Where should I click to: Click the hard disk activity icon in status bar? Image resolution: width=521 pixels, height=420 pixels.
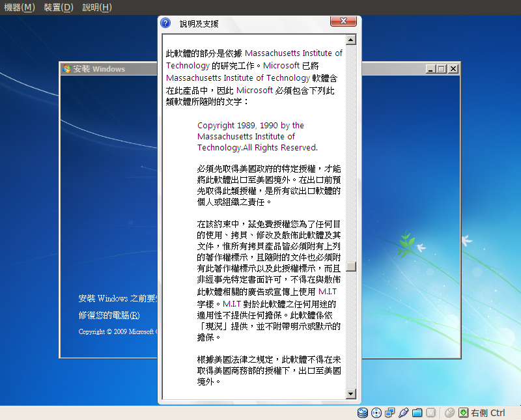coord(363,413)
